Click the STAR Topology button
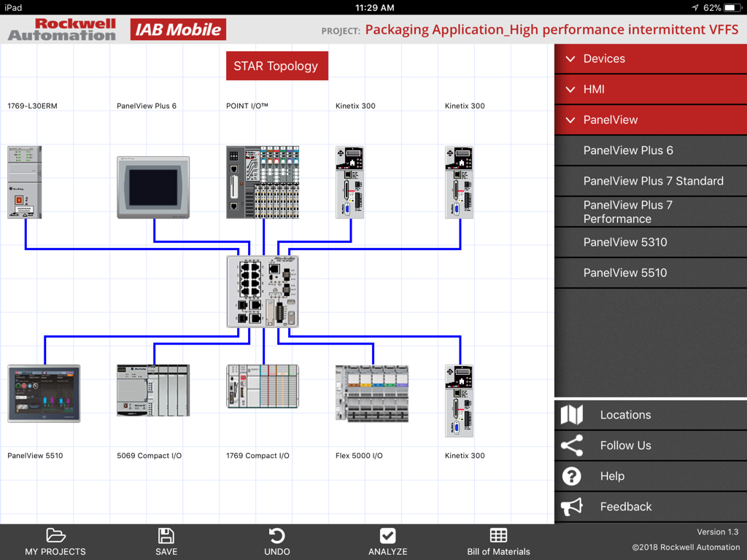 point(276,66)
